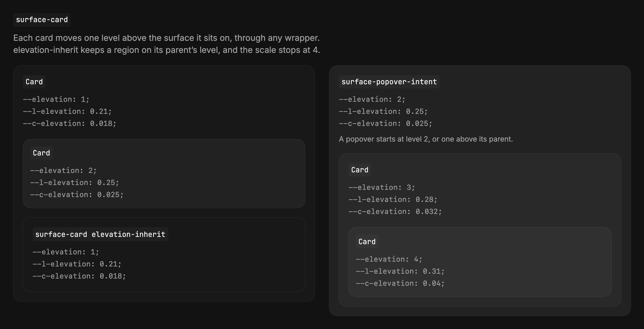The height and width of the screenshot is (329, 644).
Task: Click the "Card" badge above "--elevation: 2;"
Action: point(41,153)
